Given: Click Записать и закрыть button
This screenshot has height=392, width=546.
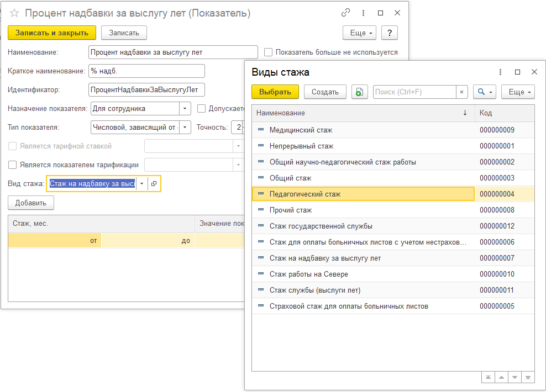Looking at the screenshot, I should pos(52,33).
